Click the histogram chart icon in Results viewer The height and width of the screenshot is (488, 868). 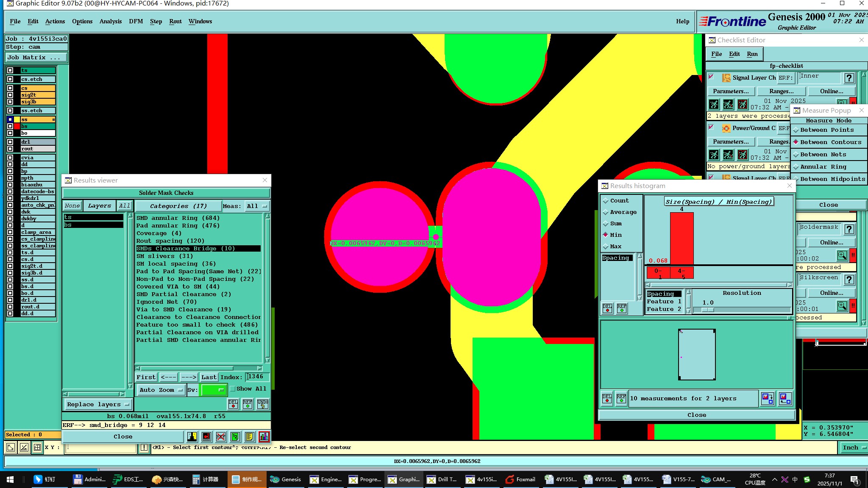click(x=264, y=436)
